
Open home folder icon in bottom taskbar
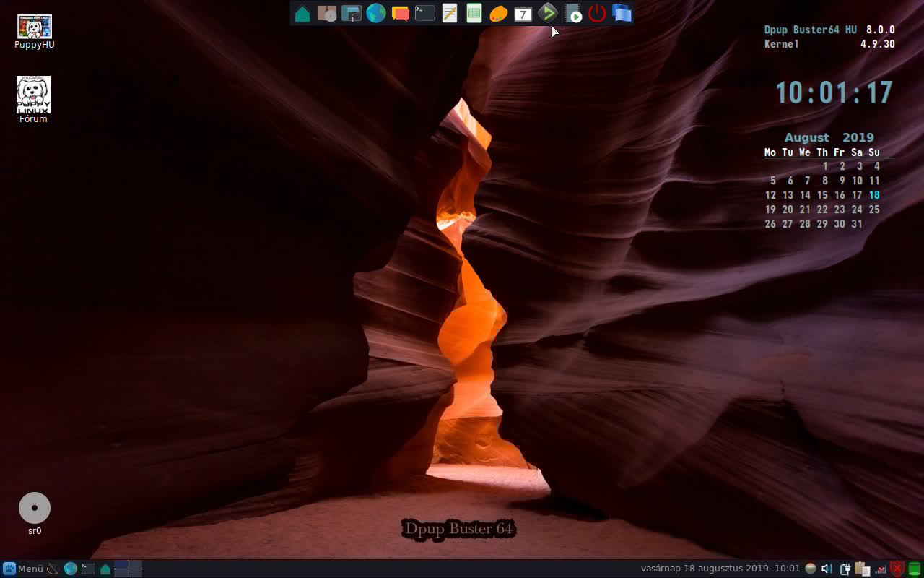pos(105,569)
